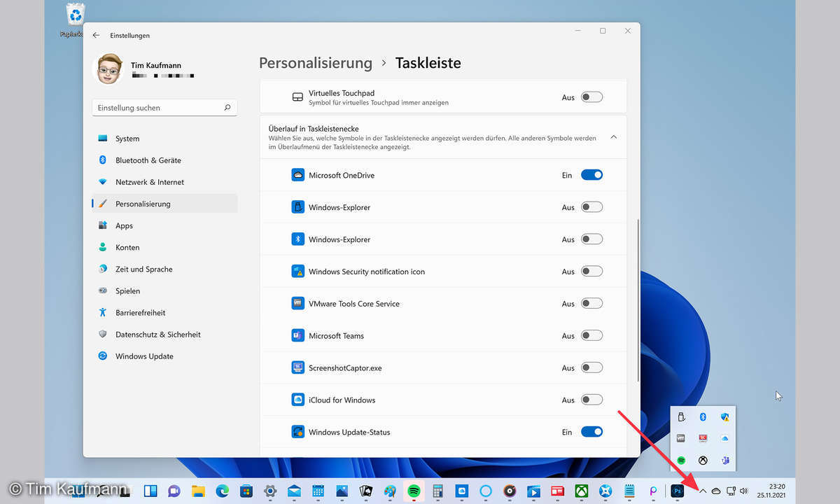Viewport: 840px width, 504px height.
Task: Open Mail app from taskbar
Action: (294, 491)
